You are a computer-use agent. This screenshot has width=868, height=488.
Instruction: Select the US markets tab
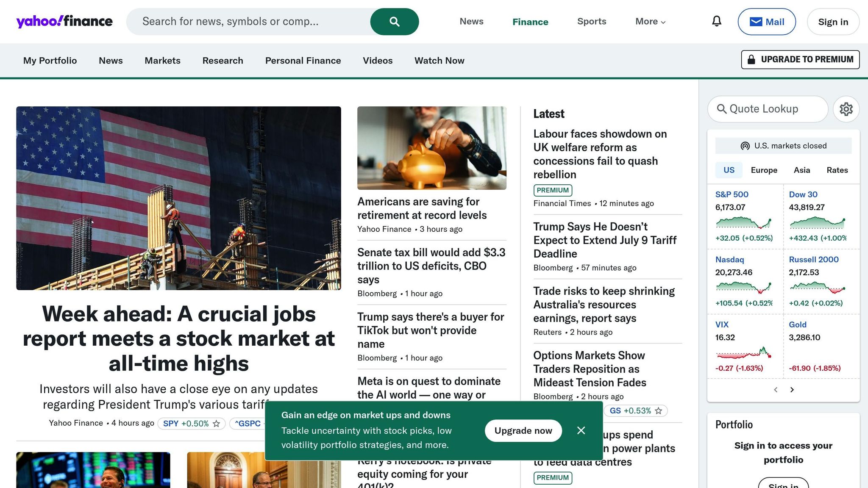(x=729, y=170)
